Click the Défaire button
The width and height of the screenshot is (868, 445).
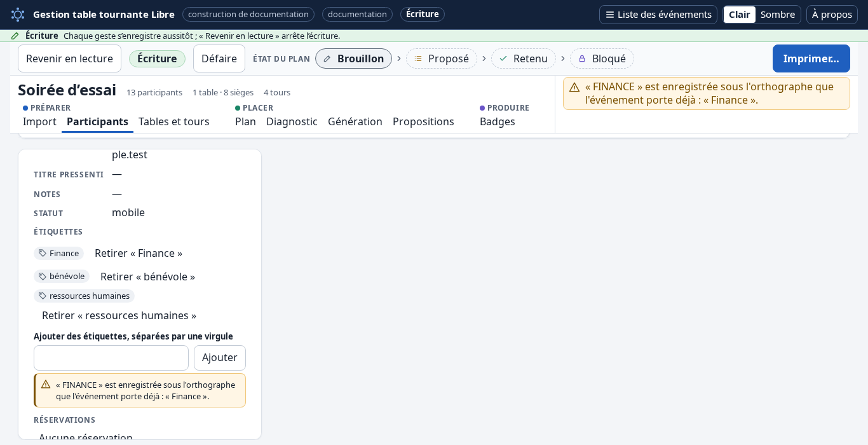pyautogui.click(x=219, y=58)
